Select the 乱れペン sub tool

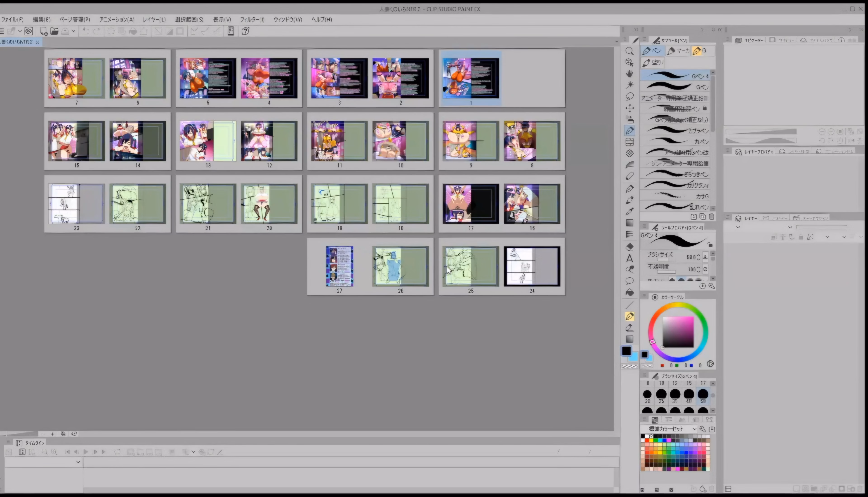point(675,207)
